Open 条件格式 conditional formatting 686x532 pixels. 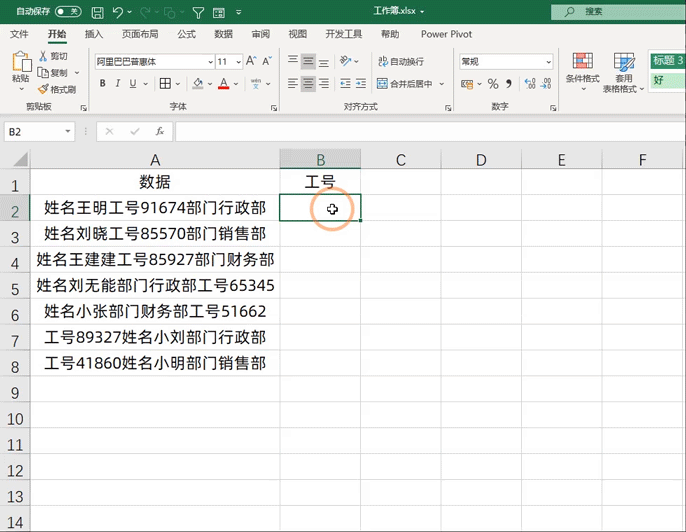(582, 72)
